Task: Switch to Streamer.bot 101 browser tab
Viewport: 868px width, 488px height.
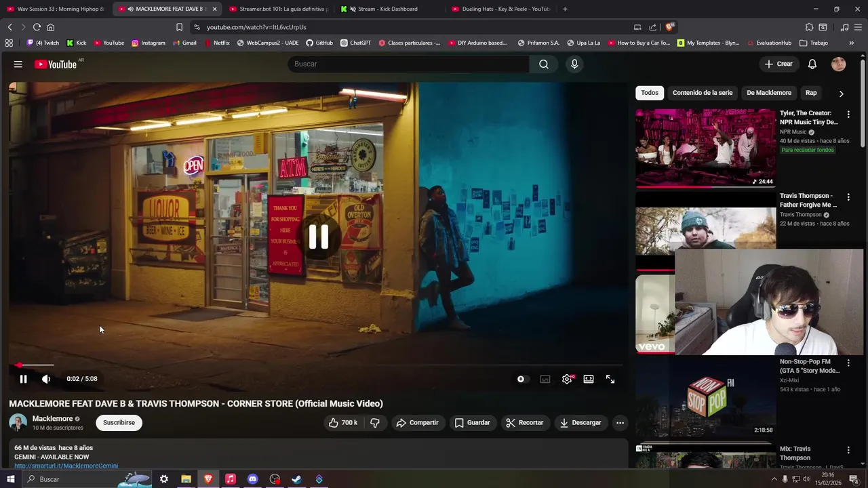Action: (278, 9)
